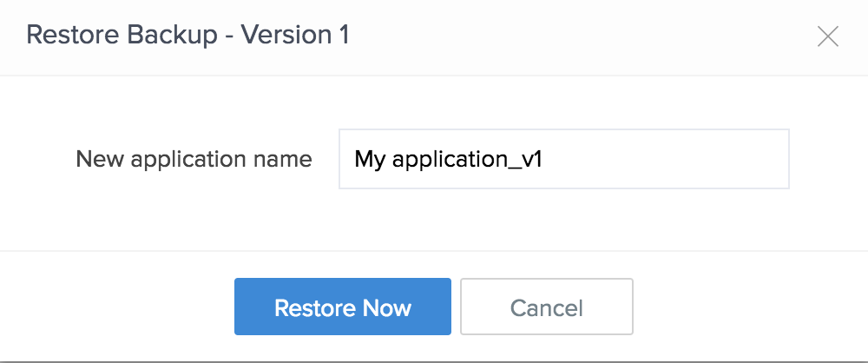The height and width of the screenshot is (363, 868).
Task: Click the Restore Now button
Action: coord(342,307)
